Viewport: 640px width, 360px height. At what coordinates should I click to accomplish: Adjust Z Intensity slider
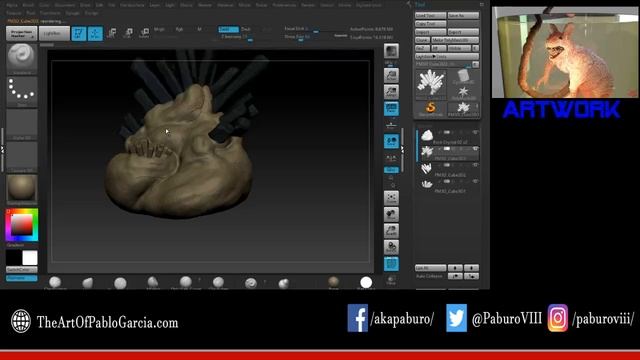[237, 37]
